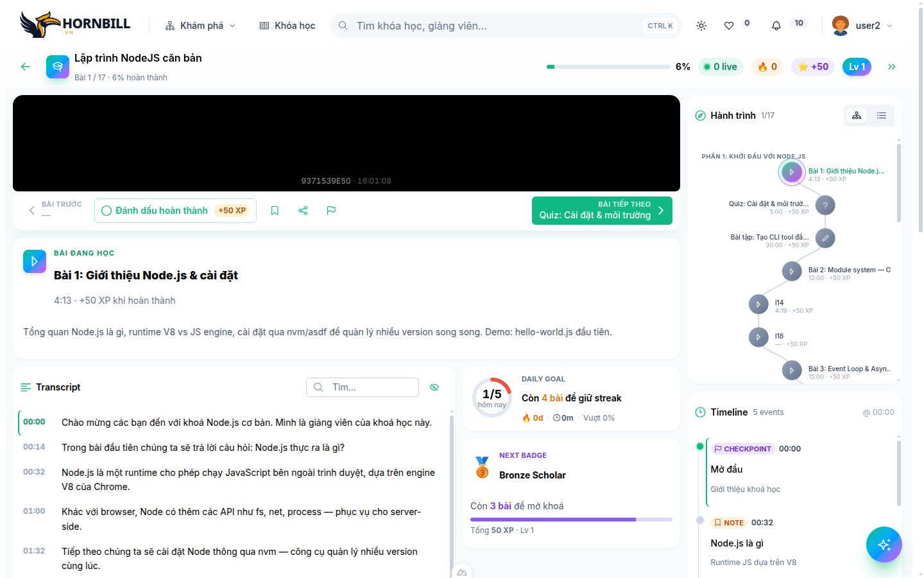Screen dimensions: 924x578
Task: Click the 0m time indicator
Action: click(x=563, y=418)
